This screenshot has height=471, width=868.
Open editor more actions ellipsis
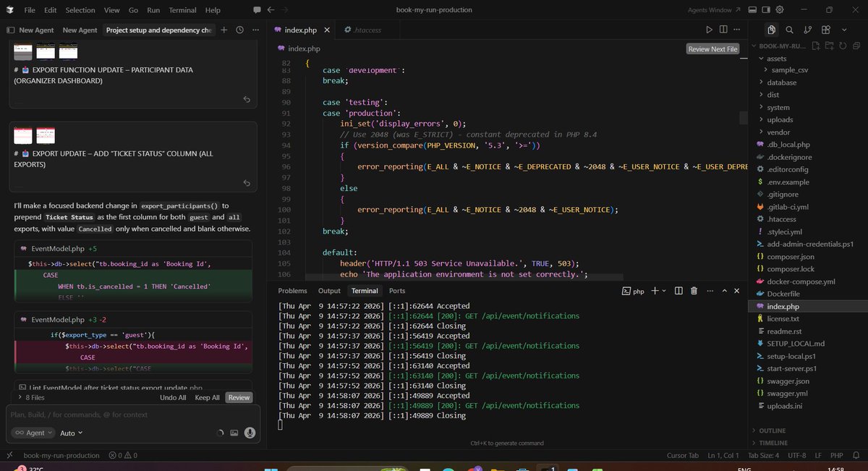coord(737,30)
